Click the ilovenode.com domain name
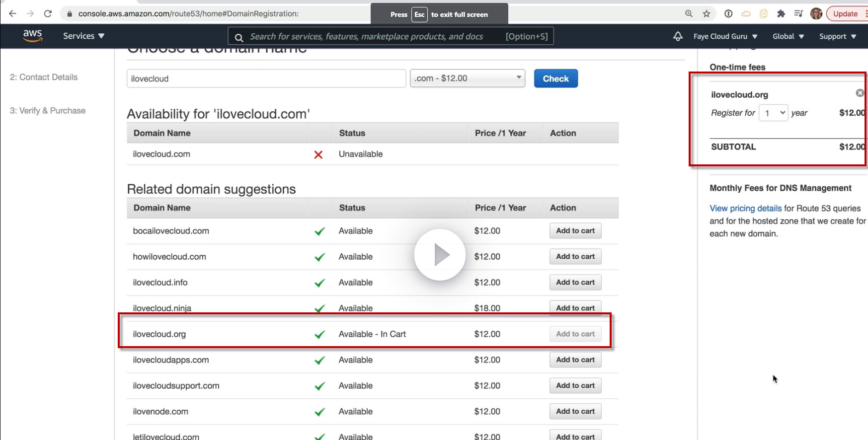The height and width of the screenshot is (440, 868). pyautogui.click(x=160, y=412)
